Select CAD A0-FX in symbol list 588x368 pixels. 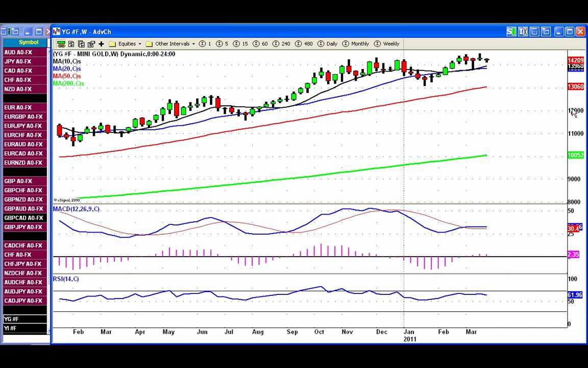(x=25, y=71)
